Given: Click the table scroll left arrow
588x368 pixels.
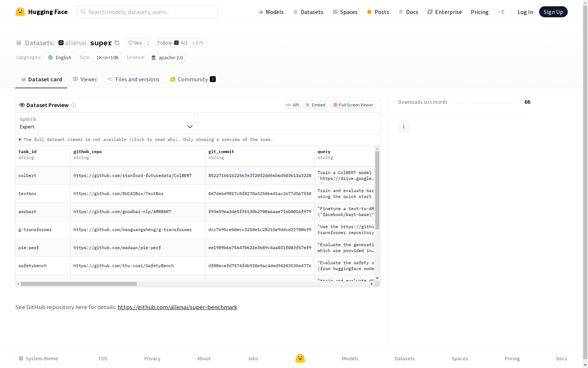Looking at the screenshot, I should tap(18, 284).
